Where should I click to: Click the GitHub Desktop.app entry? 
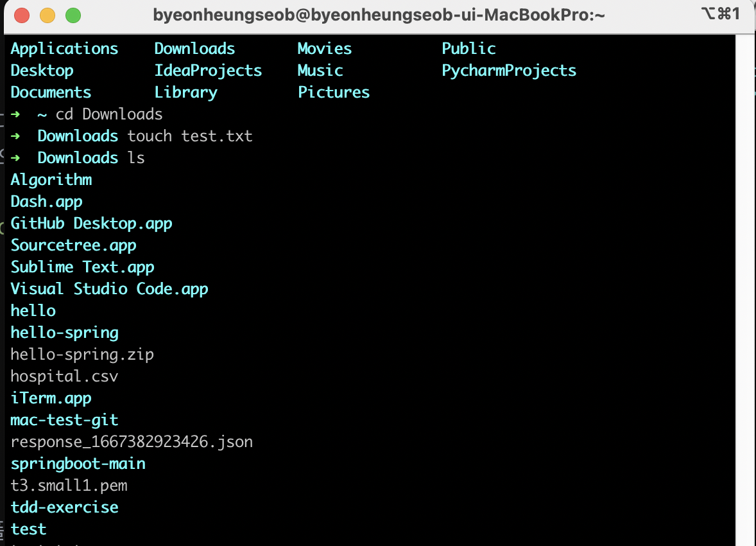[x=91, y=224]
